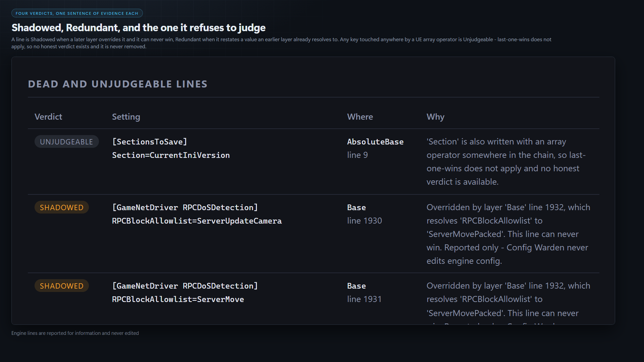Click the 'line 9' location
Viewport: 644px width, 362px height.
(x=358, y=155)
